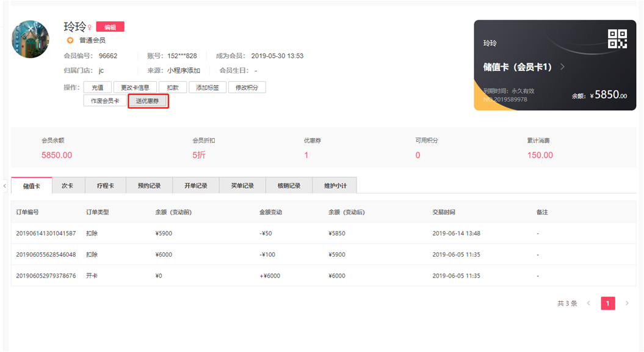Screen dimensions: 644x352
Task: Open the 核销记录 tab
Action: click(x=289, y=186)
